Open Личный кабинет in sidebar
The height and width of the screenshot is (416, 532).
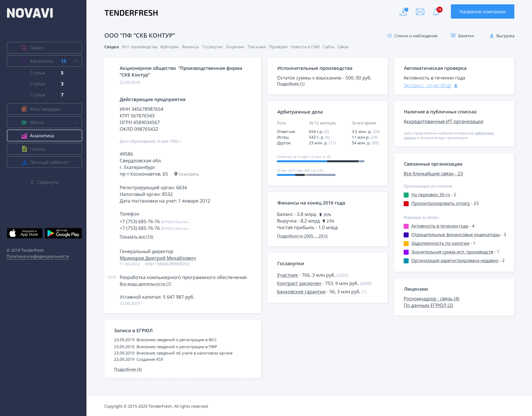(45, 162)
